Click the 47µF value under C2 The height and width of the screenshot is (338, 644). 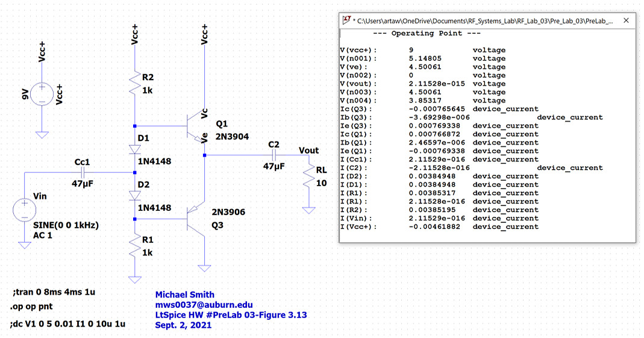[x=274, y=166]
